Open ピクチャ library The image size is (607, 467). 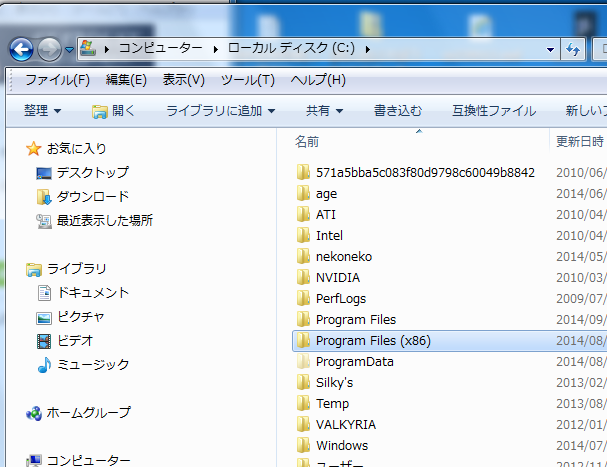coord(81,316)
